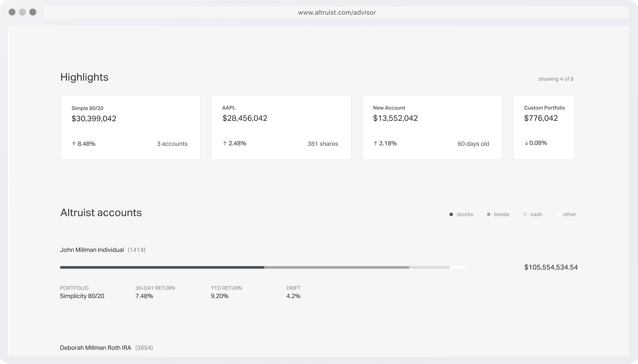This screenshot has height=364, width=638.
Task: Click the browser address bar
Action: (336, 13)
